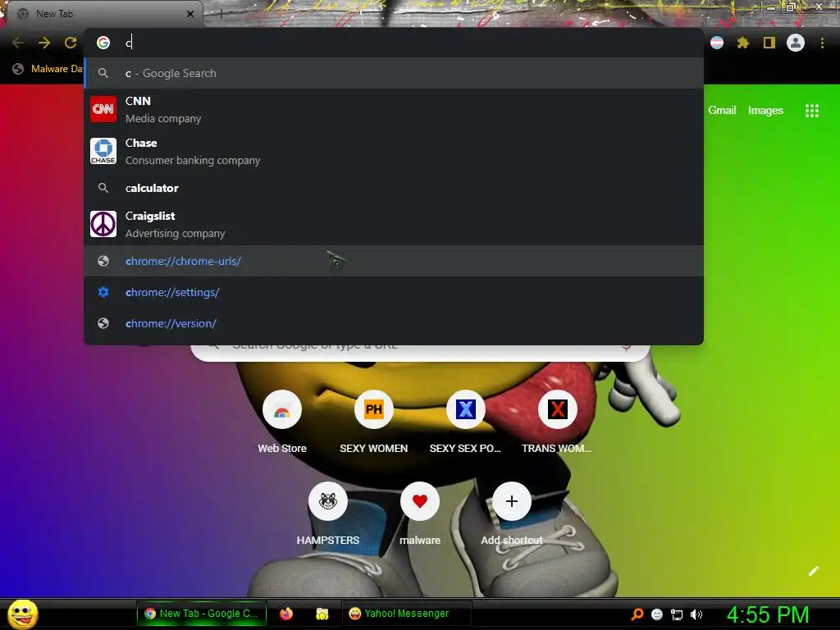Open the TRANS WOM... shortcut tile
The image size is (840, 630).
tap(557, 422)
